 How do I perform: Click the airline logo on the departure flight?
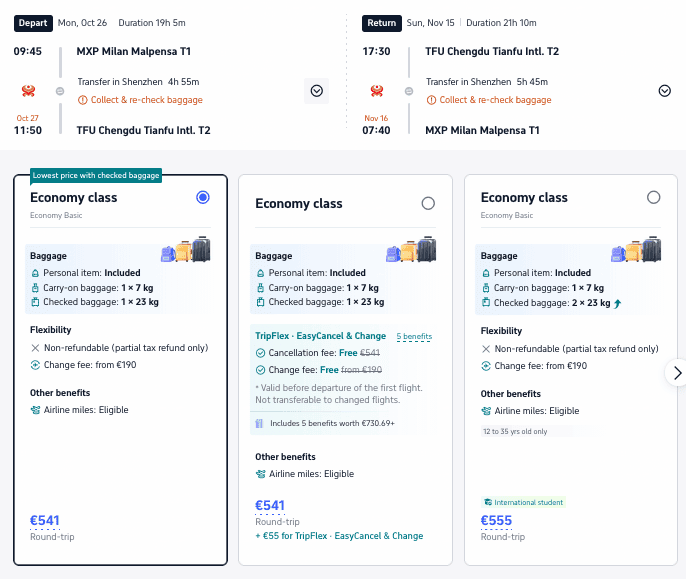coord(28,91)
